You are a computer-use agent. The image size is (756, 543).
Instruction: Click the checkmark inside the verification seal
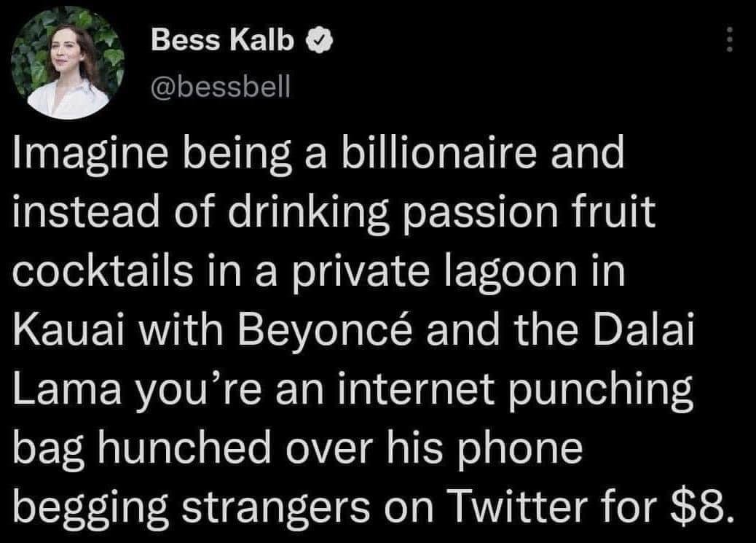[x=318, y=42]
